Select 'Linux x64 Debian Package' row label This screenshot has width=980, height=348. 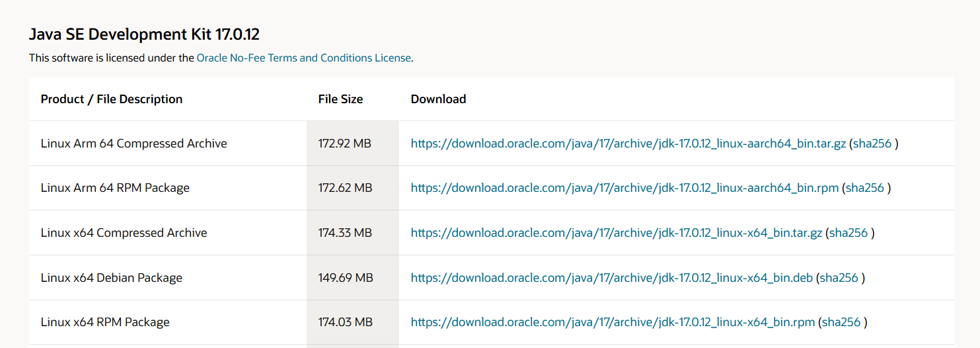[112, 278]
